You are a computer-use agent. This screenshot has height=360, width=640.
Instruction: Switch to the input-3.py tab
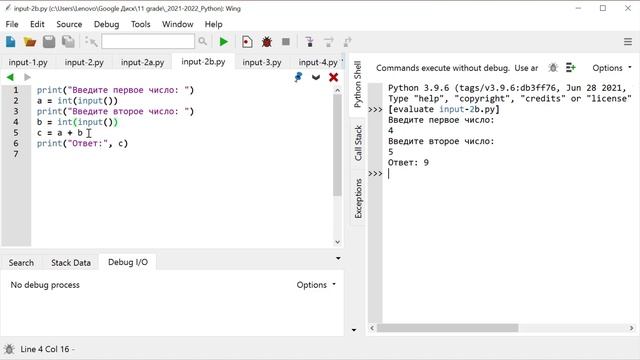262,62
